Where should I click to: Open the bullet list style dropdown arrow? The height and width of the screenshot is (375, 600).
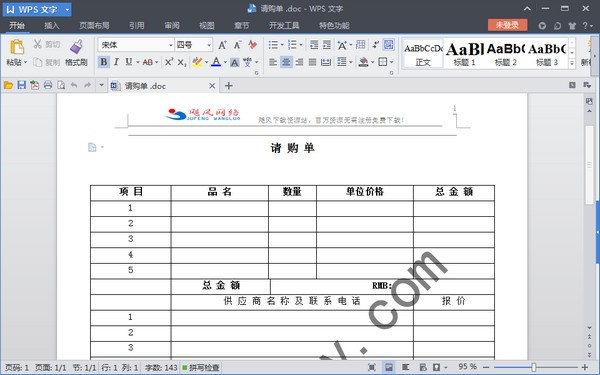pos(282,45)
